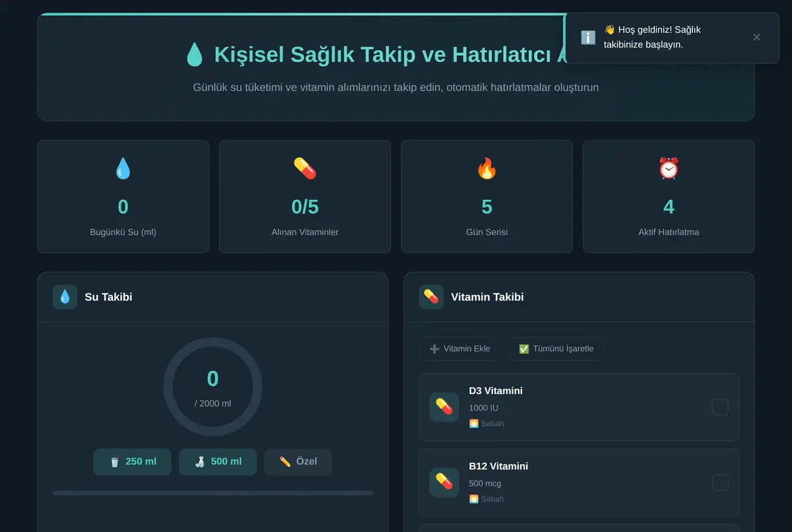The width and height of the screenshot is (792, 532).
Task: Dismiss the Hoş geldiniz notification
Action: pos(756,38)
